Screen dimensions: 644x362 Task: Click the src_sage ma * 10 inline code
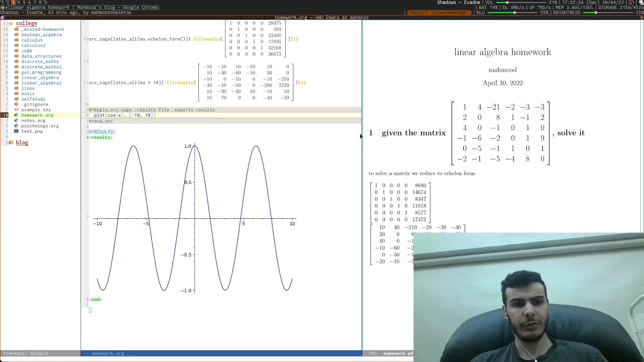[126, 82]
